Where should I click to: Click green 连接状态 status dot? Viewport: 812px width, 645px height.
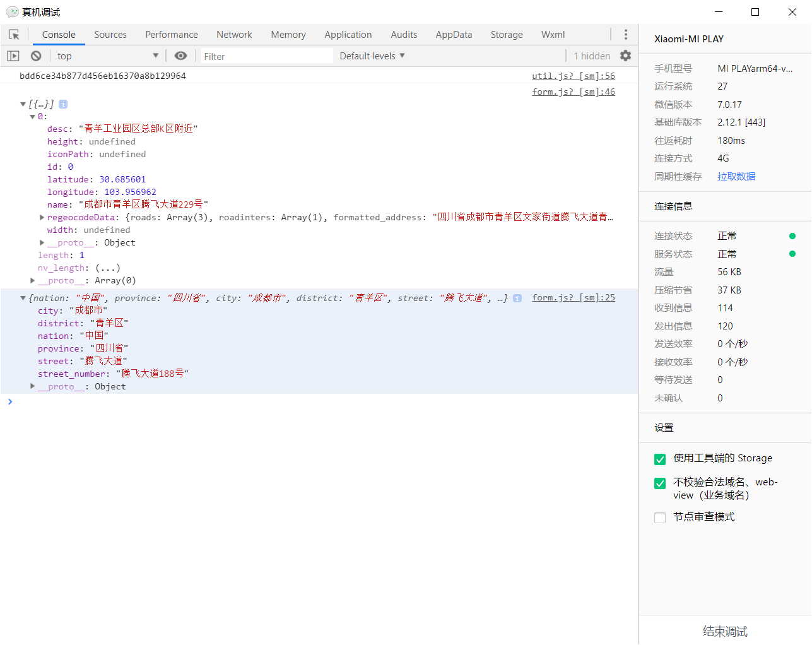(x=792, y=236)
